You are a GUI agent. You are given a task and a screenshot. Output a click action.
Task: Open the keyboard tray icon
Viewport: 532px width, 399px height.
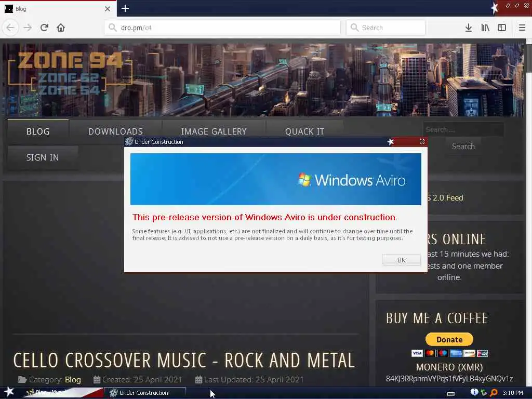[451, 393]
